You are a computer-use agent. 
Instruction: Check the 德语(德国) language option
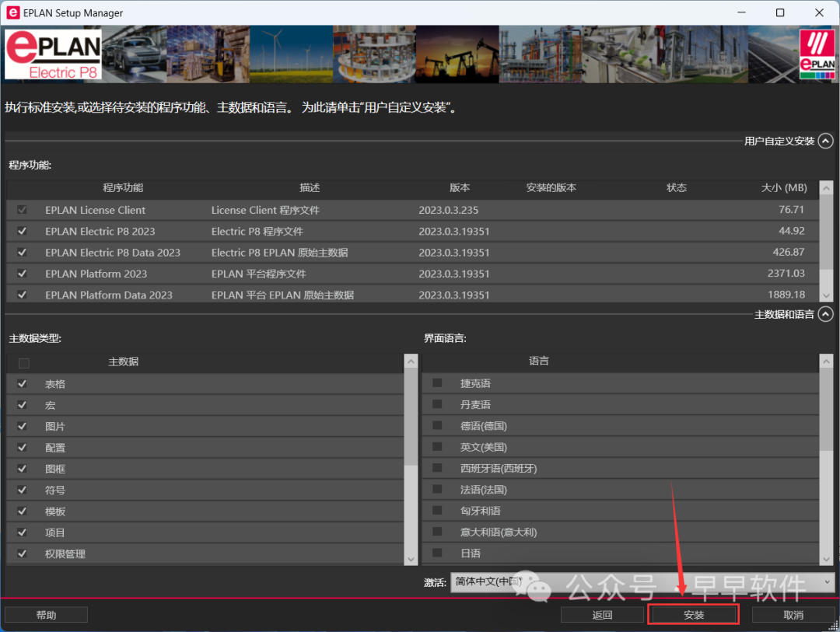tap(437, 426)
